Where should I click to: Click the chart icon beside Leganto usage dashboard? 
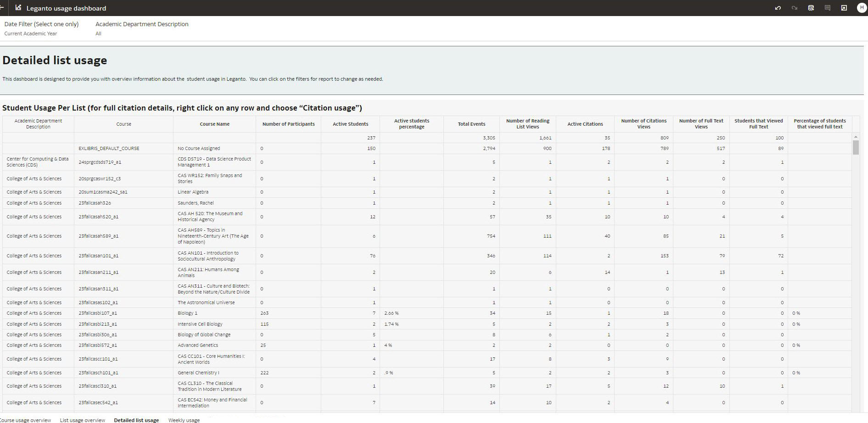[18, 8]
